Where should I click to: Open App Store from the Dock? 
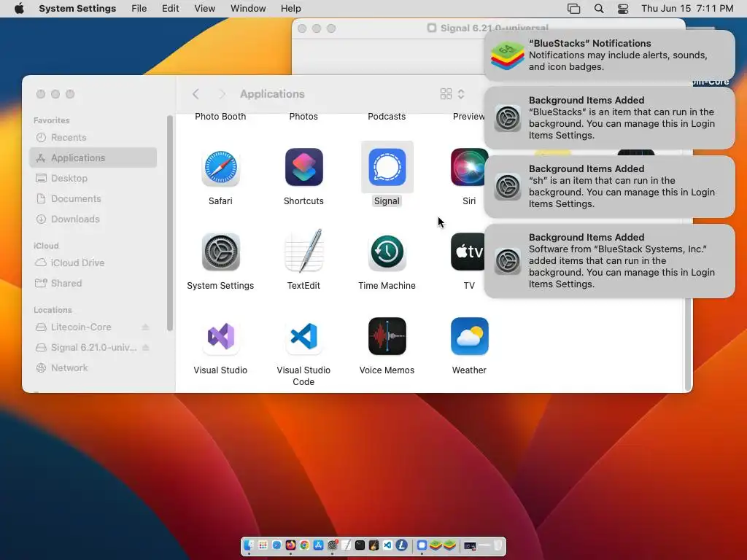pos(318,545)
